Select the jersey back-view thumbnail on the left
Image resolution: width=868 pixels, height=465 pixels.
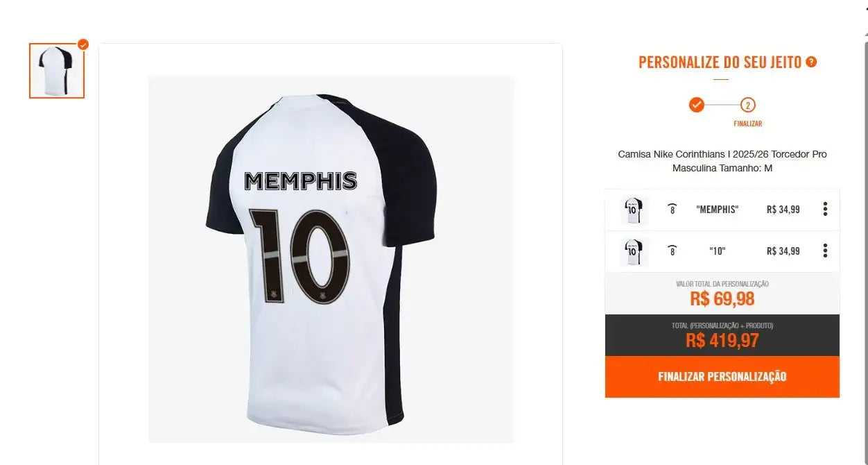[57, 71]
